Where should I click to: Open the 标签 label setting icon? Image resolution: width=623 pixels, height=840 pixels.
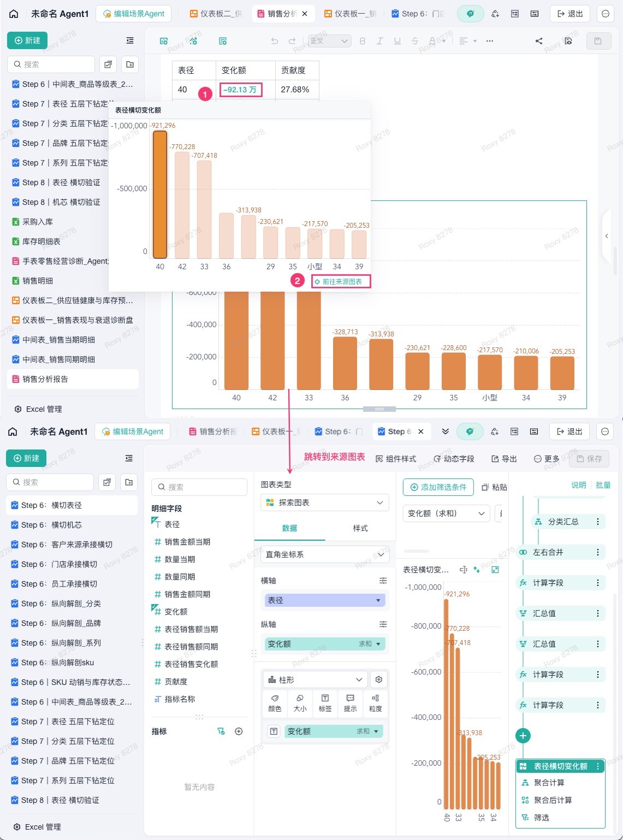(325, 702)
